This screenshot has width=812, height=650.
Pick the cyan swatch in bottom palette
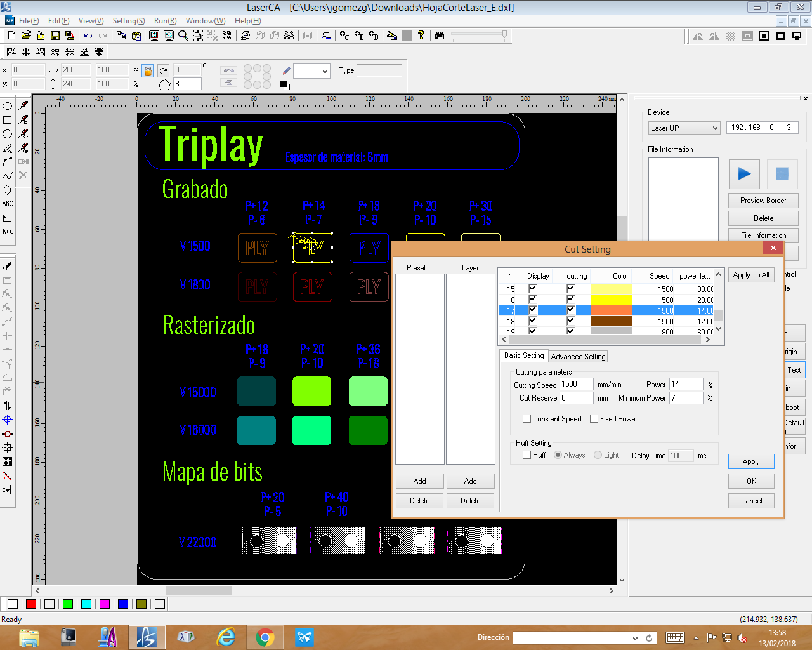(x=86, y=604)
